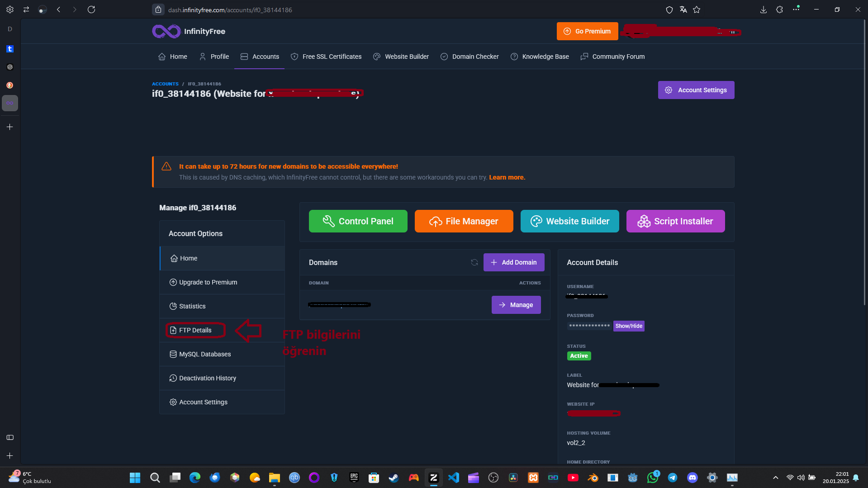Click the browser address bar URL
868x488 pixels.
[230, 9]
